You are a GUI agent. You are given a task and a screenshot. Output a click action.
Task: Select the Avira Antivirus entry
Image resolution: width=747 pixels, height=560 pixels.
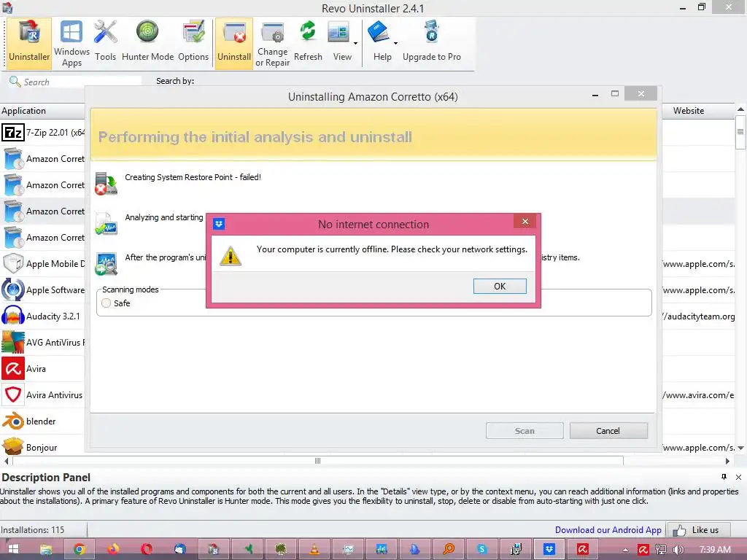pos(43,394)
